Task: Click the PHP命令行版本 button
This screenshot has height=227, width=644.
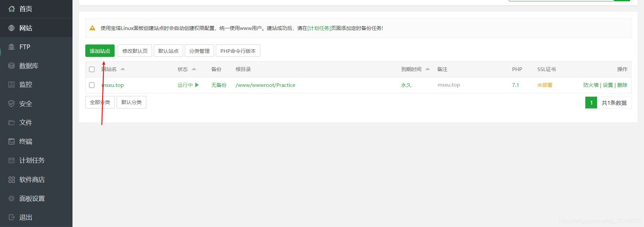Action: [x=238, y=51]
